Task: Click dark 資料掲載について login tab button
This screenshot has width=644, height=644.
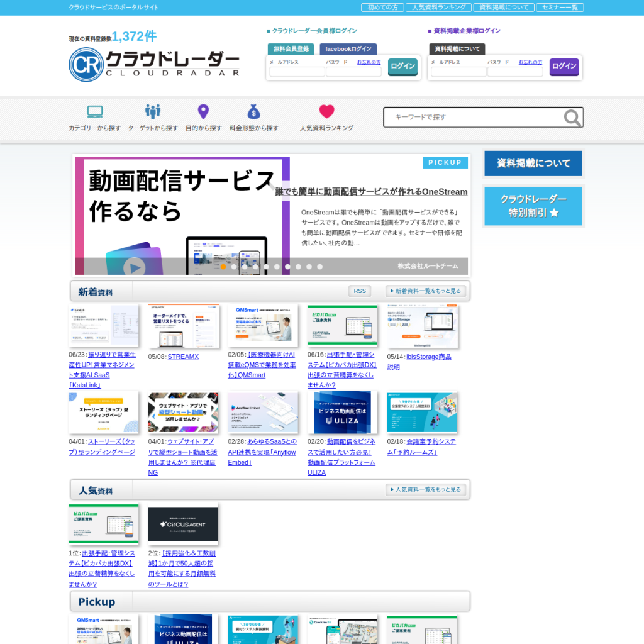Action: pyautogui.click(x=457, y=49)
